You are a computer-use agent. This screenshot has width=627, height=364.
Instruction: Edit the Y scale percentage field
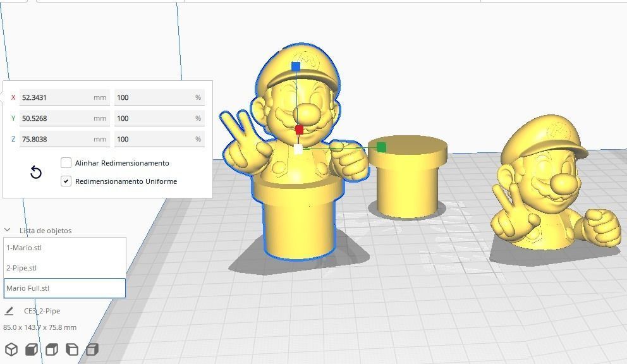(159, 118)
